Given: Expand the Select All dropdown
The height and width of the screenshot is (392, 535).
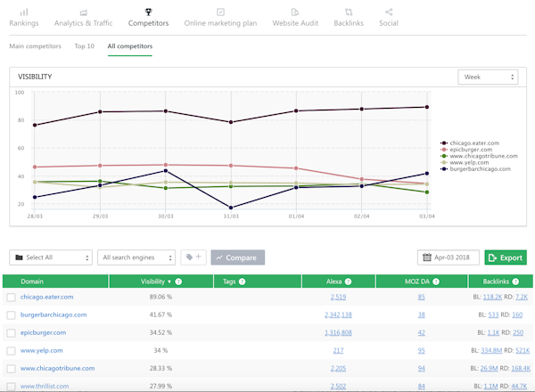Looking at the screenshot, I should coord(50,257).
